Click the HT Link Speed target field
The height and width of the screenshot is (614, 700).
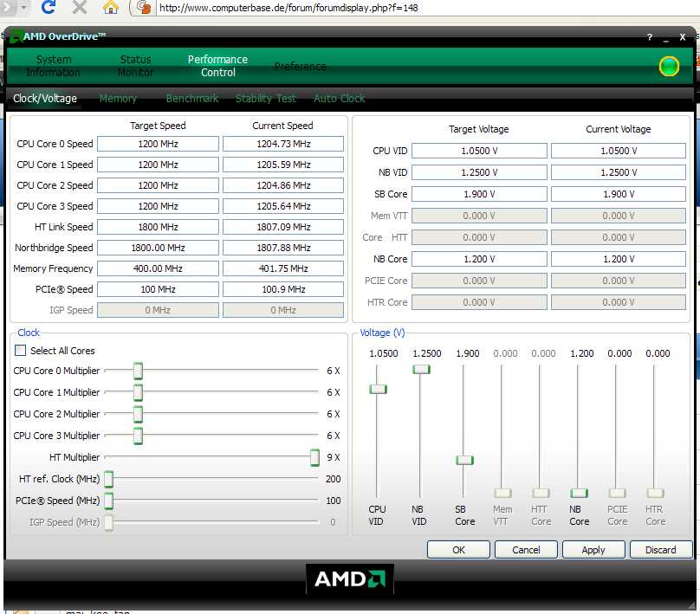(158, 227)
